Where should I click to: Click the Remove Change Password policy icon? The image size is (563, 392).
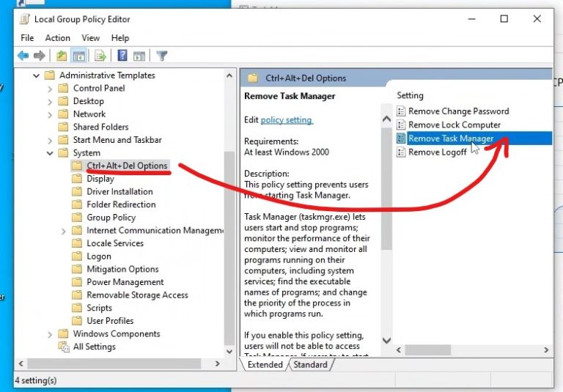point(401,111)
